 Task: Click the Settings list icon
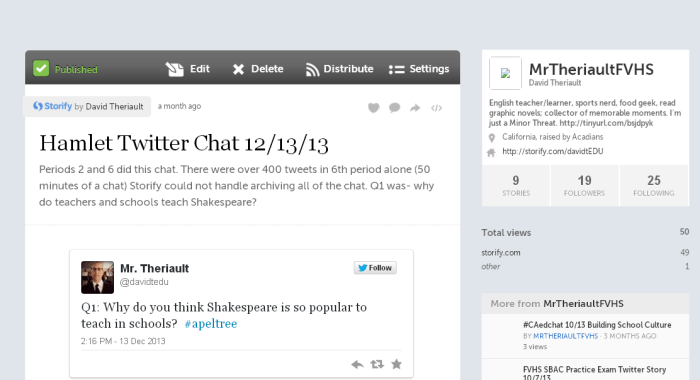coord(396,70)
